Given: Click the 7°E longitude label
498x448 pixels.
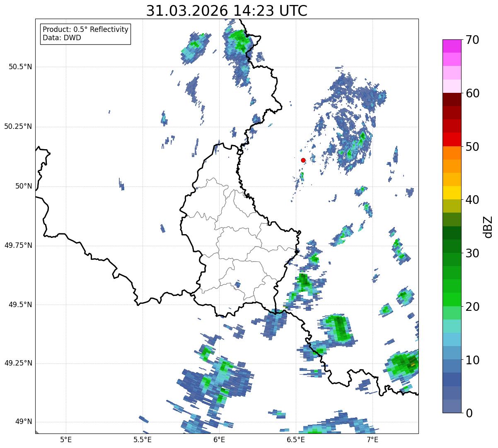Looking at the screenshot, I should pyautogui.click(x=372, y=439).
